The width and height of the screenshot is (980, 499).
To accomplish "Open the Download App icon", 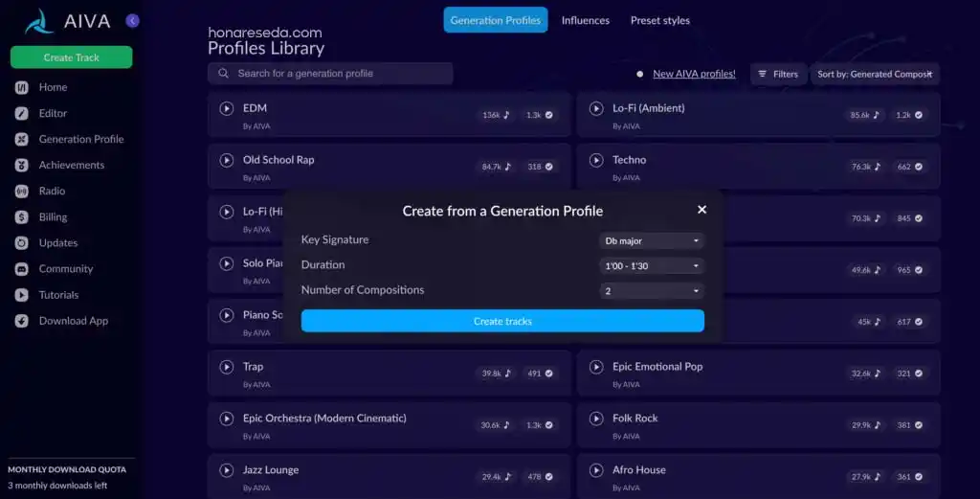I will [x=22, y=321].
